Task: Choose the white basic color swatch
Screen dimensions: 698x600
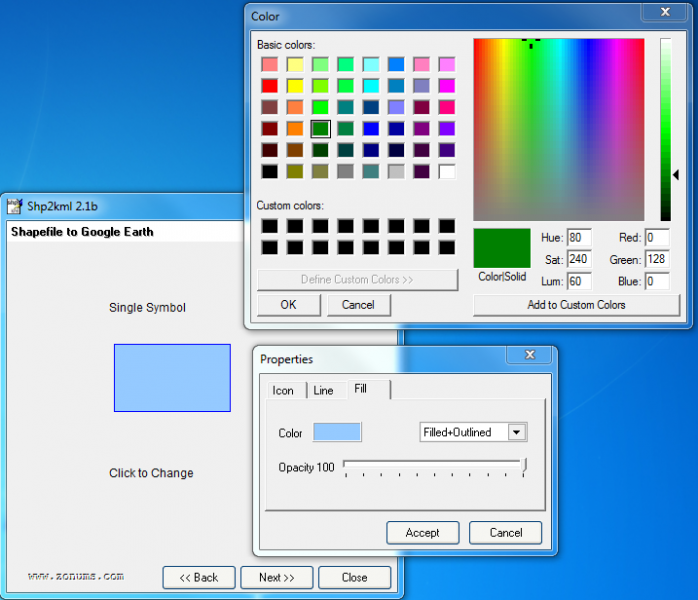Action: pos(446,171)
